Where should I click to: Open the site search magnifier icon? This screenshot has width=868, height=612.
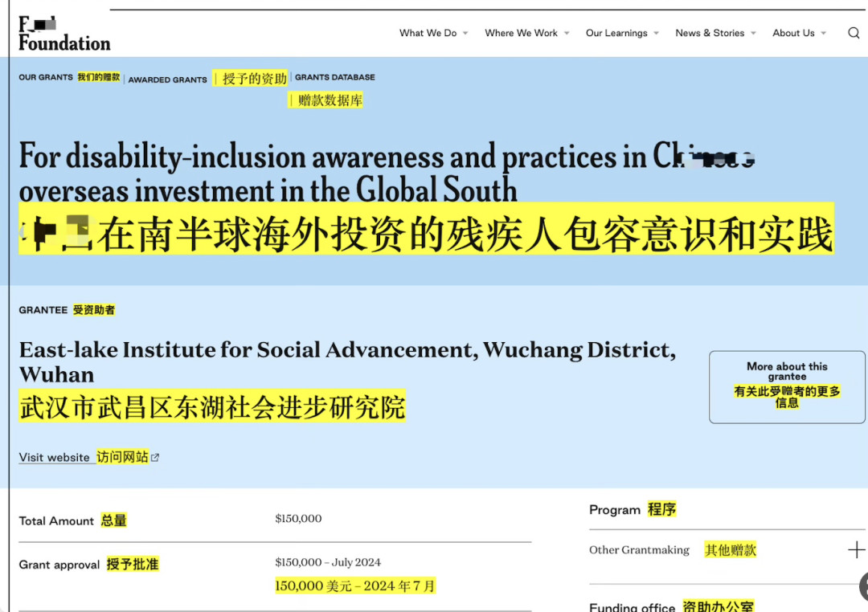tap(854, 33)
